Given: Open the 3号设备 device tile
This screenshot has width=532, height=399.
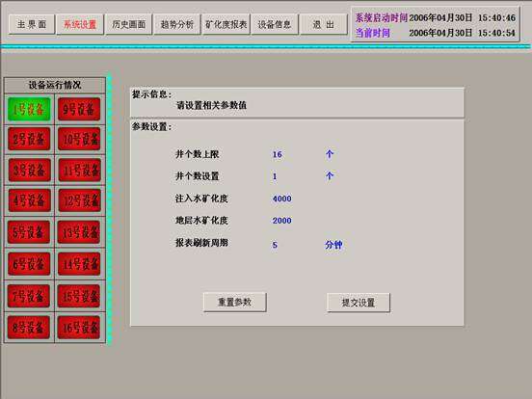Looking at the screenshot, I should pos(29,170).
